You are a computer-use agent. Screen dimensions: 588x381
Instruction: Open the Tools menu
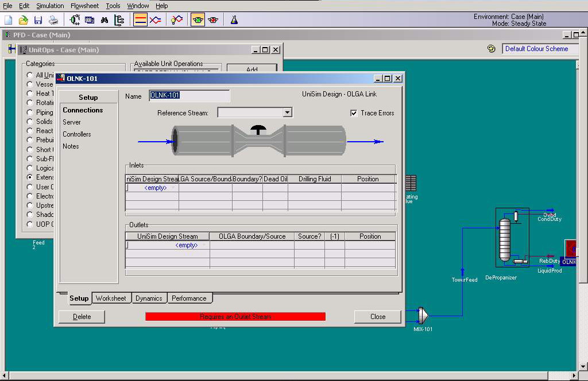click(113, 6)
